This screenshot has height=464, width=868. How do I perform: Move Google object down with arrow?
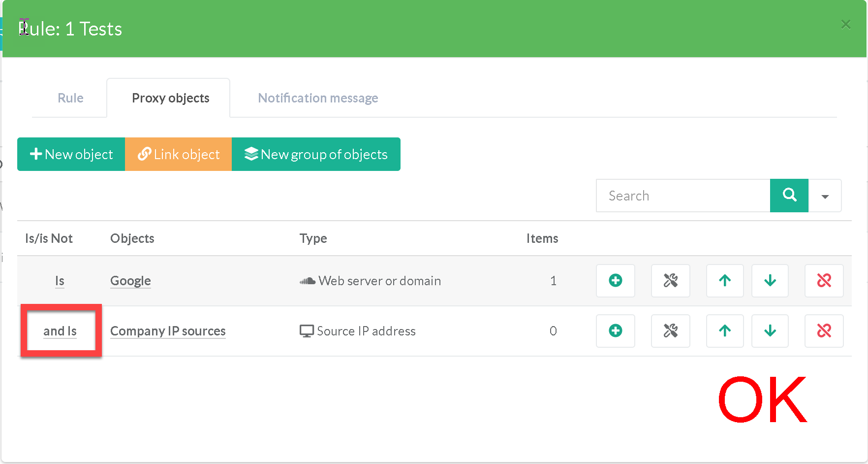770,281
